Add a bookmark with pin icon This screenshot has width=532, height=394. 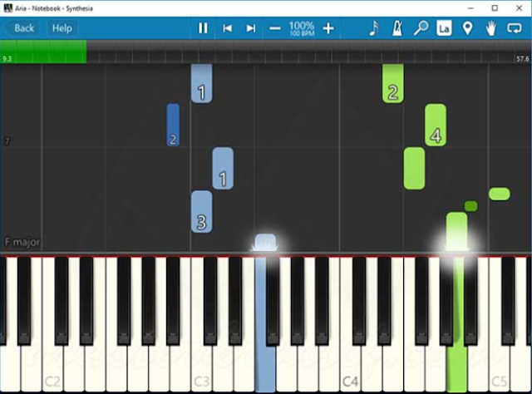click(x=467, y=28)
